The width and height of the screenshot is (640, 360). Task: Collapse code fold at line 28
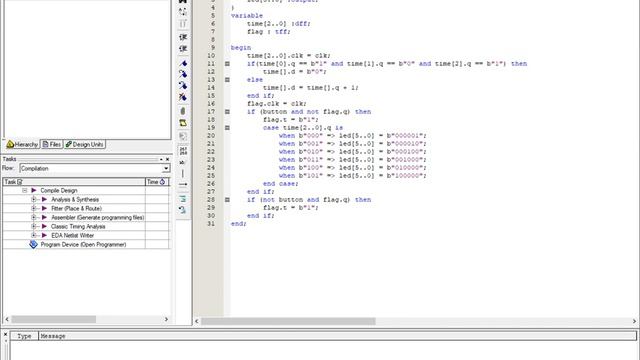[x=227, y=200]
